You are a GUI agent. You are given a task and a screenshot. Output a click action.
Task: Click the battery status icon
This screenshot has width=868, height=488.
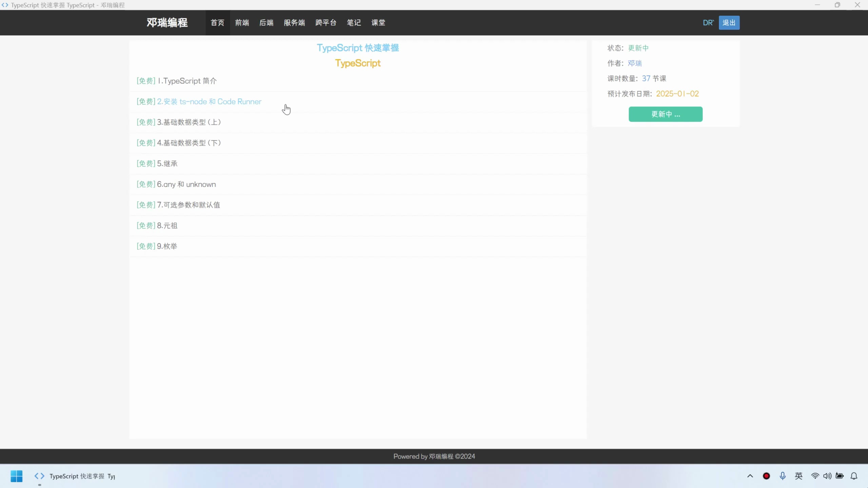(x=840, y=476)
